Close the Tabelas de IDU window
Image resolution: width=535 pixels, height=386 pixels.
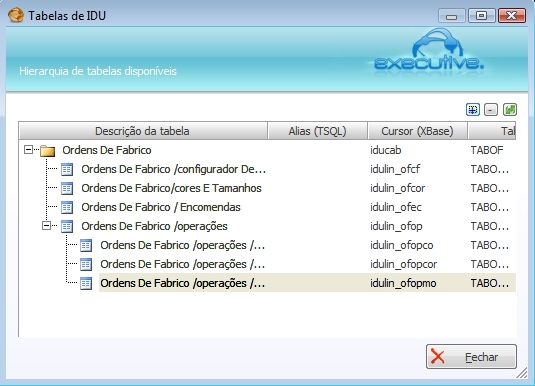511,16
